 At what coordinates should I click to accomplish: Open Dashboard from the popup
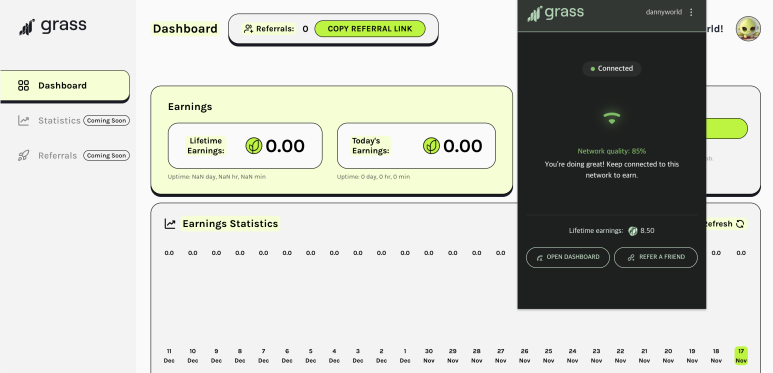568,257
